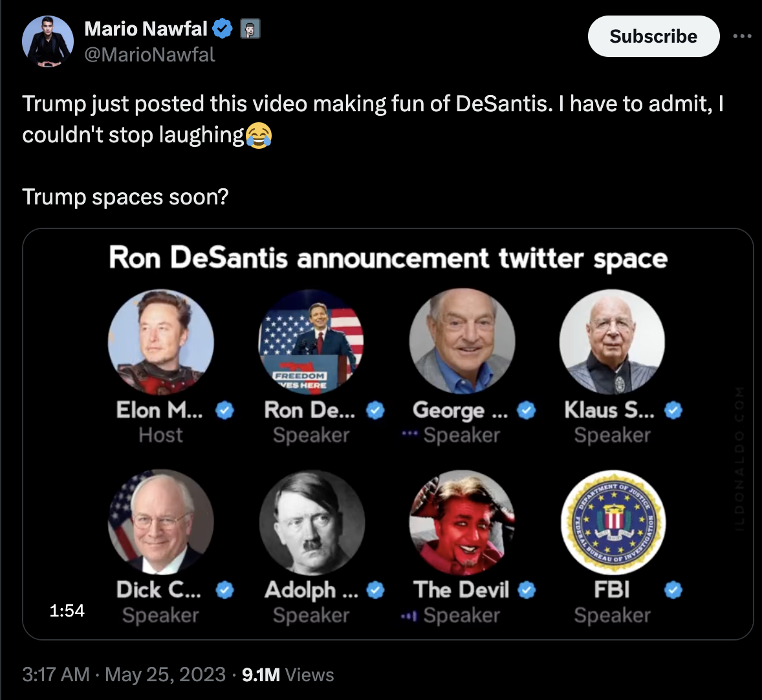Click the Ron De... speaker avatar
The image size is (762, 700).
click(311, 341)
